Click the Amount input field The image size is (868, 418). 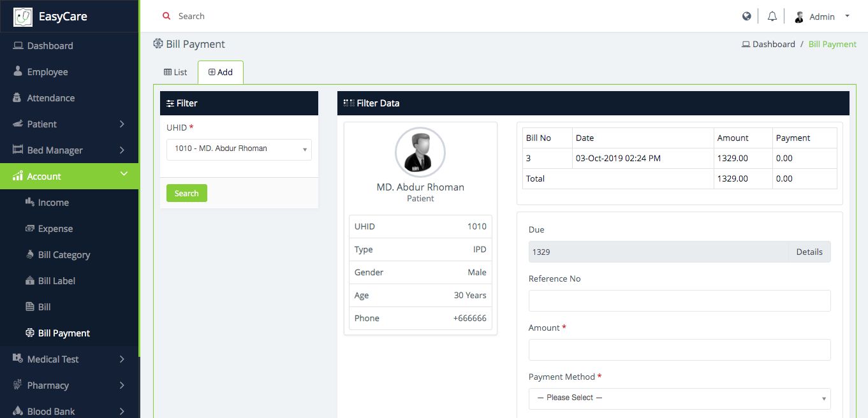coord(680,350)
